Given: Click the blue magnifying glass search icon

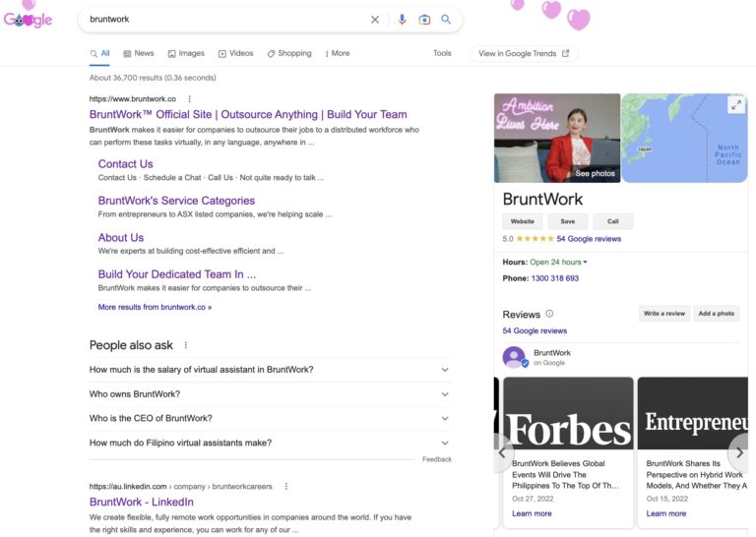Looking at the screenshot, I should [x=446, y=20].
